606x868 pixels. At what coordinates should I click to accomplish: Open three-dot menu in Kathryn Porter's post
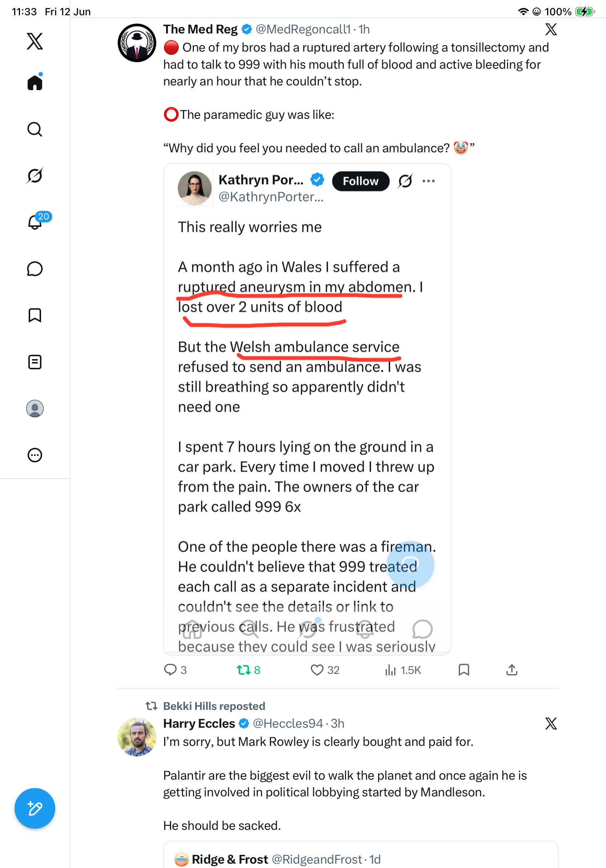(x=428, y=181)
